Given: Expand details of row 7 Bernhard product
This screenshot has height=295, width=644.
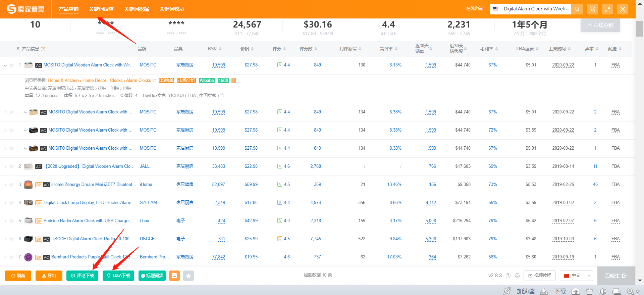Looking at the screenshot, I should click(x=5, y=257).
